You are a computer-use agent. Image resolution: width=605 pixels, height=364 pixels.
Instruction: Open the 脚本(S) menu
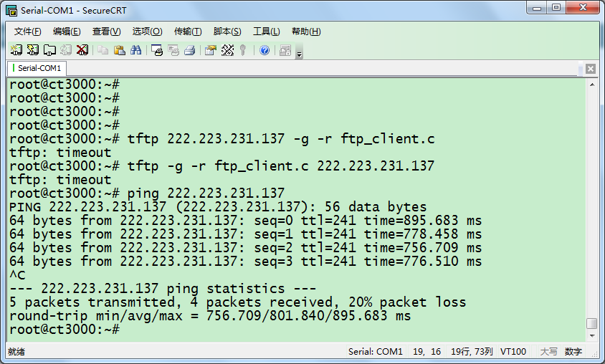(x=227, y=32)
